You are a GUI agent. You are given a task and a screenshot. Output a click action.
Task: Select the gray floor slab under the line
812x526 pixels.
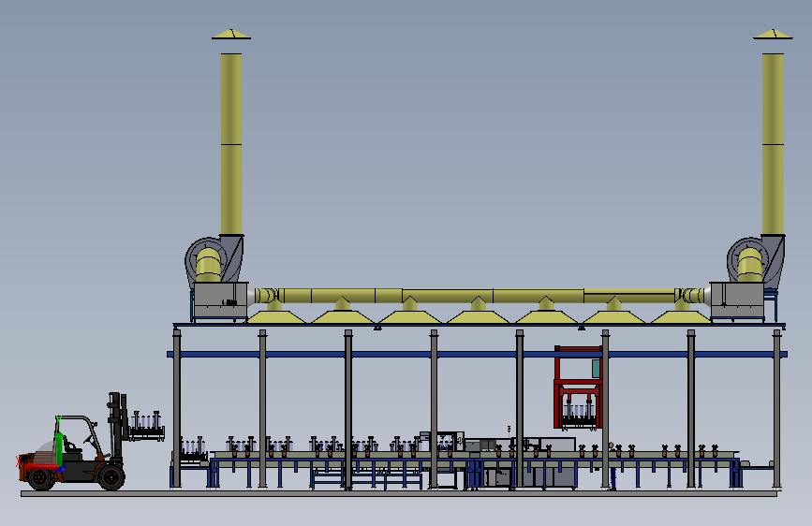[x=399, y=494]
